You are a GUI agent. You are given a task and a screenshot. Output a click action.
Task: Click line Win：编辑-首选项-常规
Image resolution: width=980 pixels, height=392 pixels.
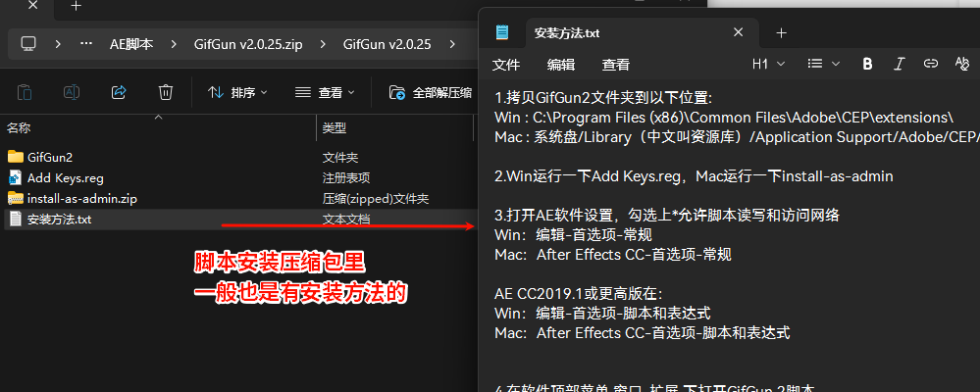pyautogui.click(x=573, y=234)
